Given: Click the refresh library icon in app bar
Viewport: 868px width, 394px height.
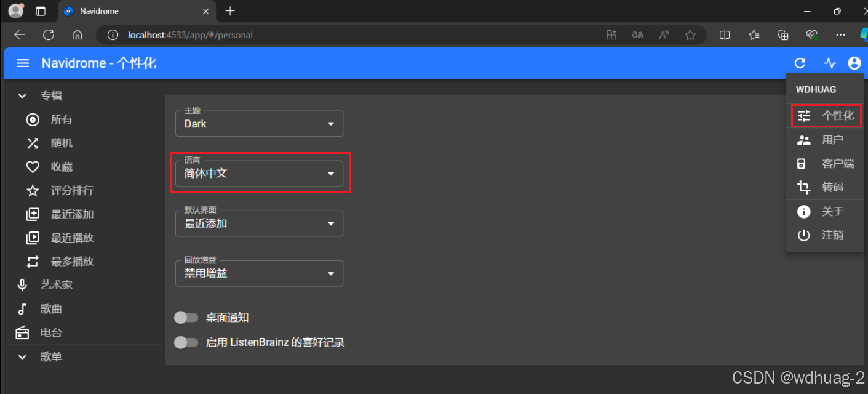Looking at the screenshot, I should (x=800, y=63).
